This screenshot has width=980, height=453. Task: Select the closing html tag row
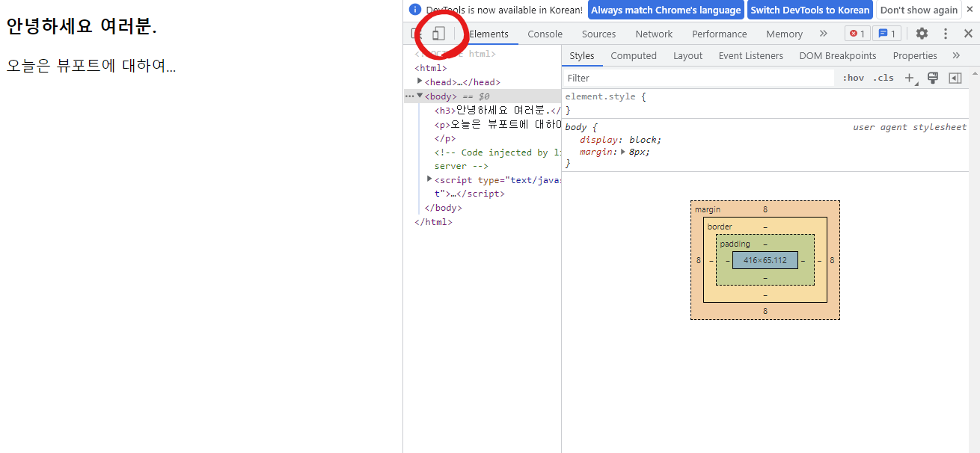click(x=433, y=222)
